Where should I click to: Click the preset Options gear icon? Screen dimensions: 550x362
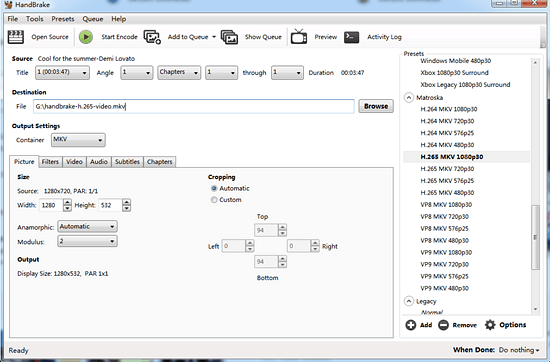490,325
